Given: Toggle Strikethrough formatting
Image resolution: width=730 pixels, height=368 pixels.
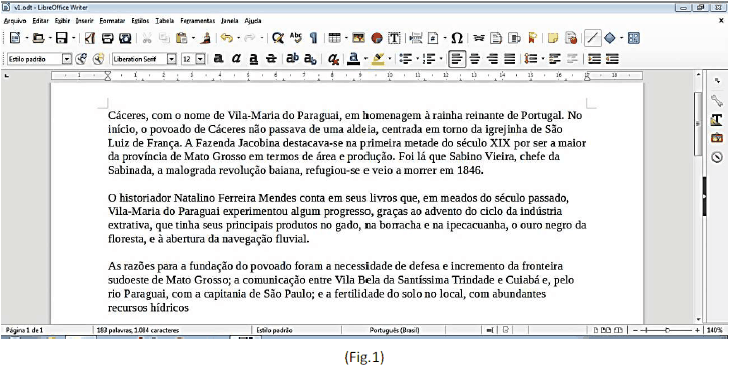Looking at the screenshot, I should pyautogui.click(x=270, y=59).
